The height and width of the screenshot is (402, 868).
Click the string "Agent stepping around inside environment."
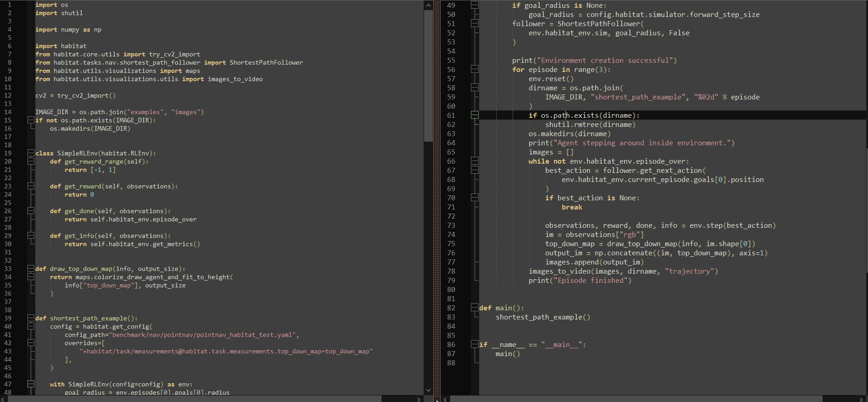tap(642, 143)
